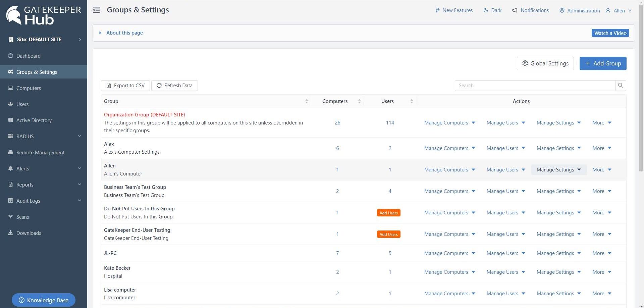Open Manage Computers dropdown for JL-PC
644x308 pixels.
pyautogui.click(x=449, y=253)
